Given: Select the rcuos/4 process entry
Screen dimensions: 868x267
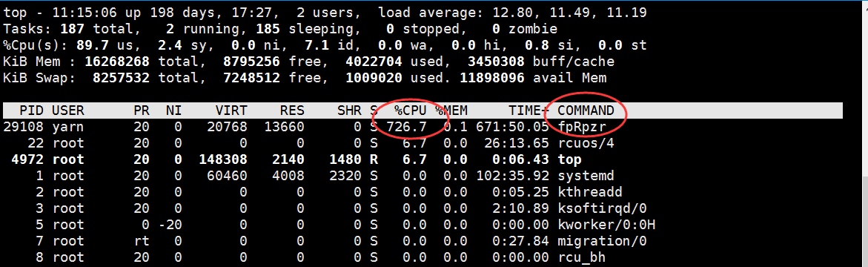Looking at the screenshot, I should [x=586, y=143].
